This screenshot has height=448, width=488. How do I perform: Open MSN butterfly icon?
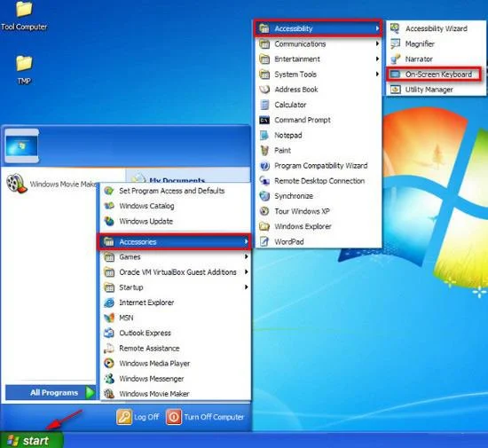[109, 318]
